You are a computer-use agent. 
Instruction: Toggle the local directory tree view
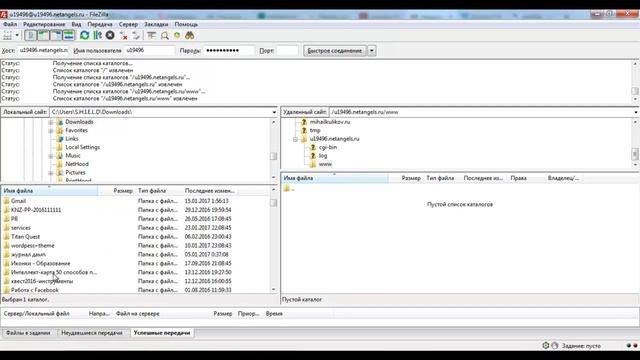pyautogui.click(x=43, y=36)
